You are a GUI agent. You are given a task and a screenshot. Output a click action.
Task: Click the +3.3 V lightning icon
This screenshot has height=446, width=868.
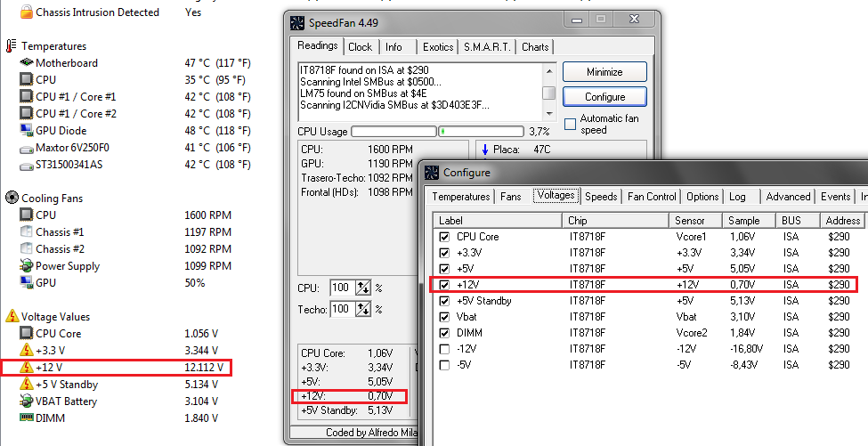click(x=26, y=350)
